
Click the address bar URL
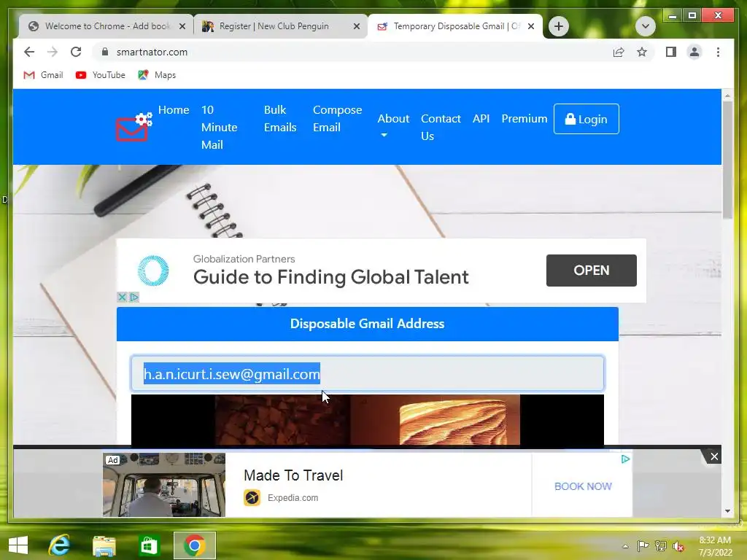152,52
